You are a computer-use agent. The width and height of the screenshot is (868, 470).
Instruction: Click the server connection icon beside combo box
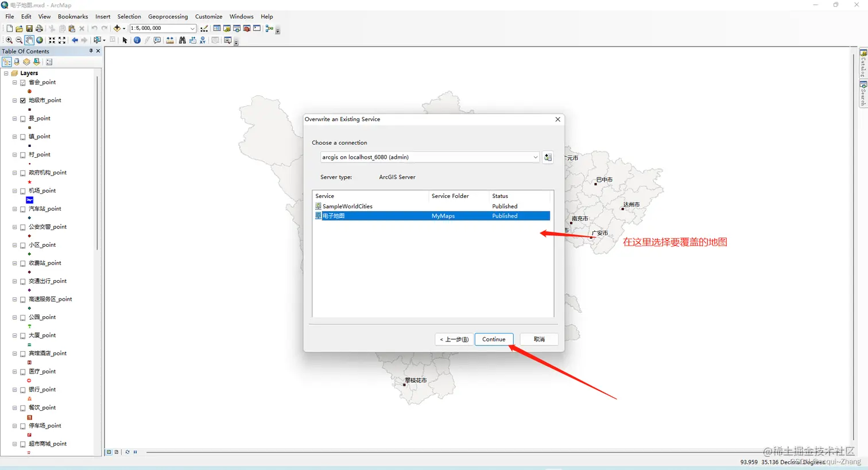click(x=548, y=157)
